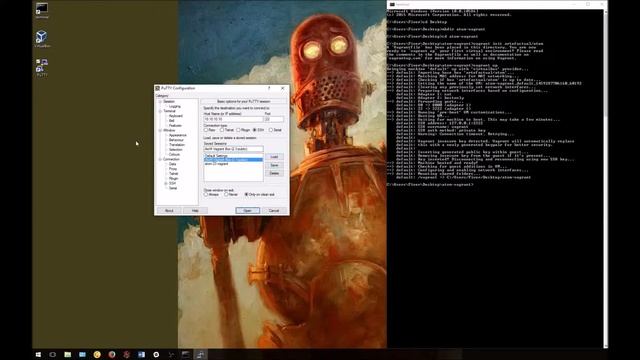Select Features in the Category tree
Image resolution: width=640 pixels, height=360 pixels.
pyautogui.click(x=176, y=126)
